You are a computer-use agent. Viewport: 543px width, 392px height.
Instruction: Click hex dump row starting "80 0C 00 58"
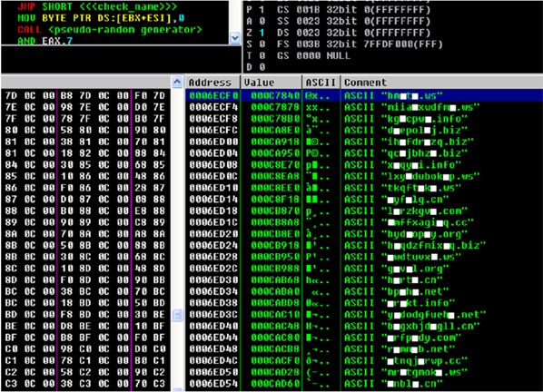[86, 130]
